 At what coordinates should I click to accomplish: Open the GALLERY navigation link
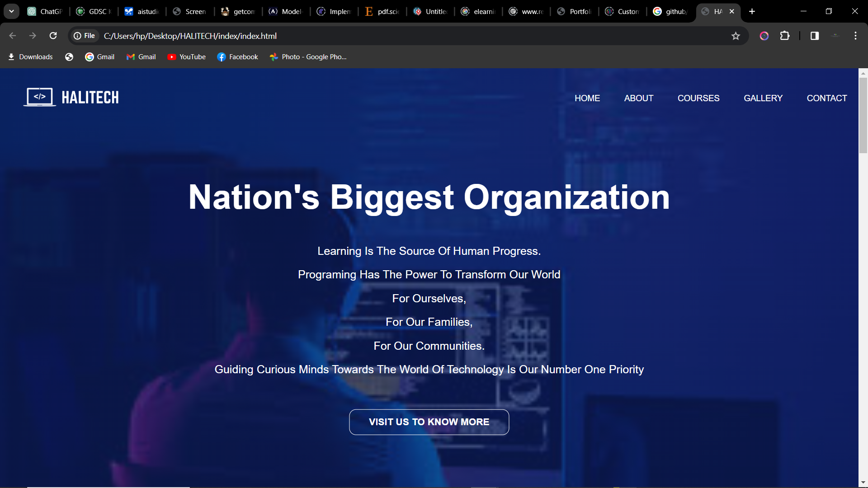[763, 98]
